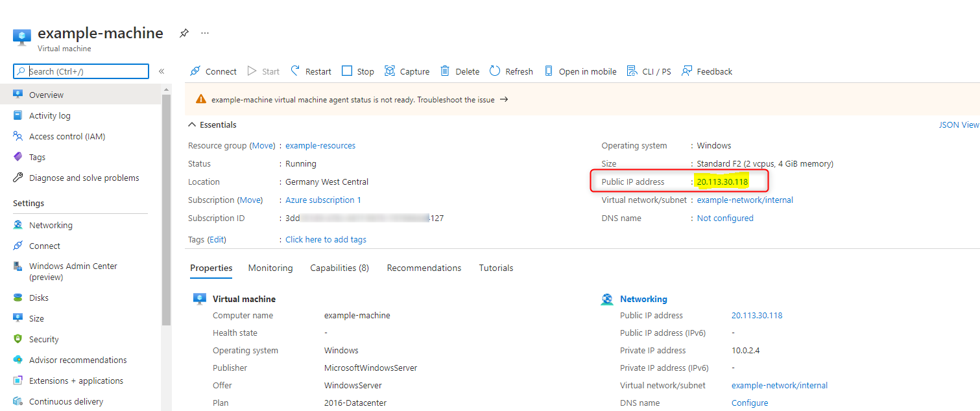Click the Troubleshoot the issue arrow

504,100
